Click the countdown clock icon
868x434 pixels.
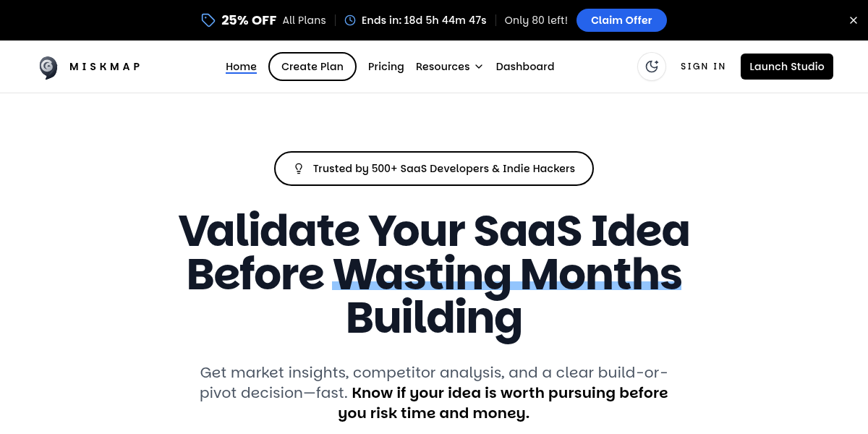click(x=350, y=20)
